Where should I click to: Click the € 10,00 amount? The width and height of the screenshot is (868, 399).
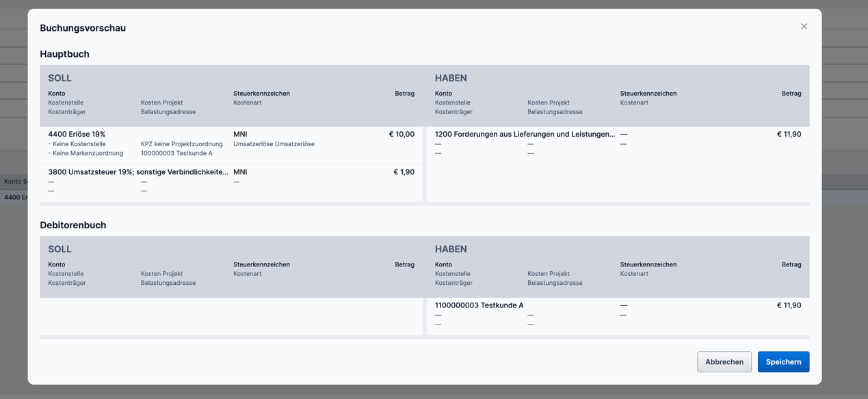point(401,135)
